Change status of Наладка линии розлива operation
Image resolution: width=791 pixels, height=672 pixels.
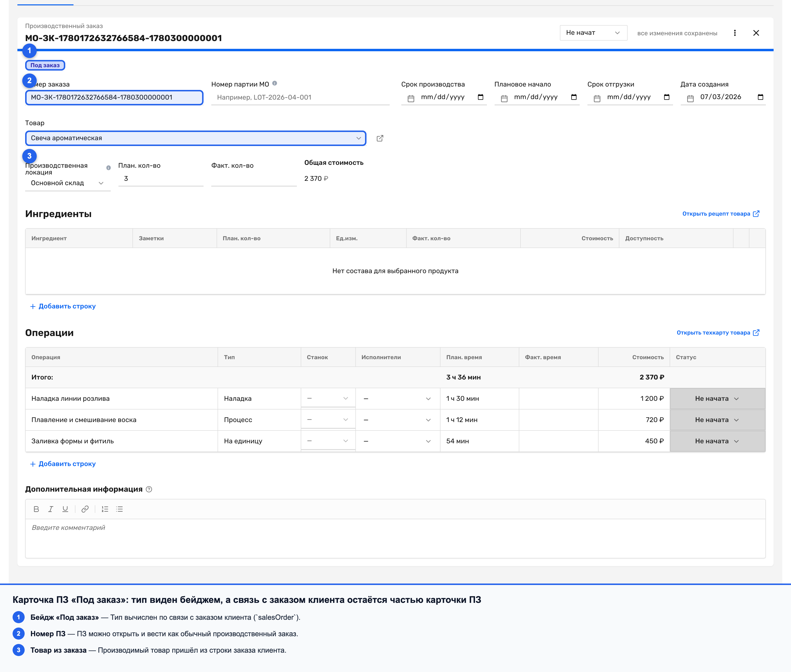click(x=718, y=399)
